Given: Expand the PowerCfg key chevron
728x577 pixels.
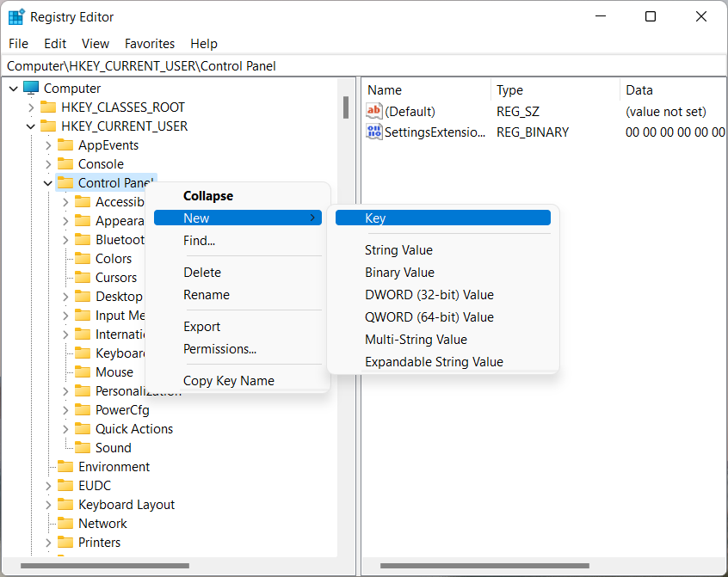Looking at the screenshot, I should point(65,410).
